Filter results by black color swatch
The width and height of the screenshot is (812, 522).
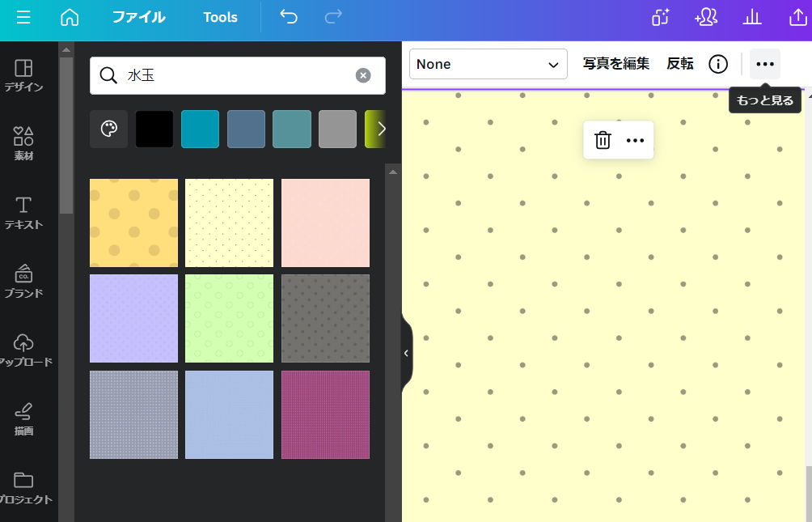click(x=154, y=129)
